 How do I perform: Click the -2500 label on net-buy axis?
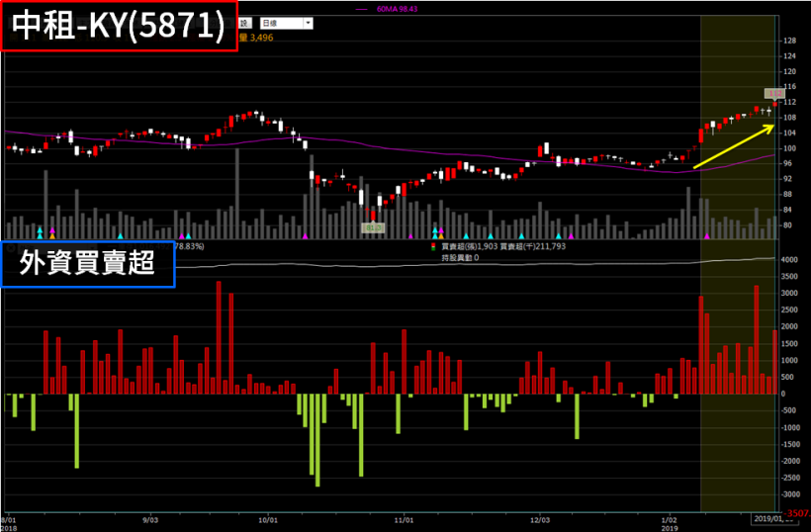[x=789, y=478]
